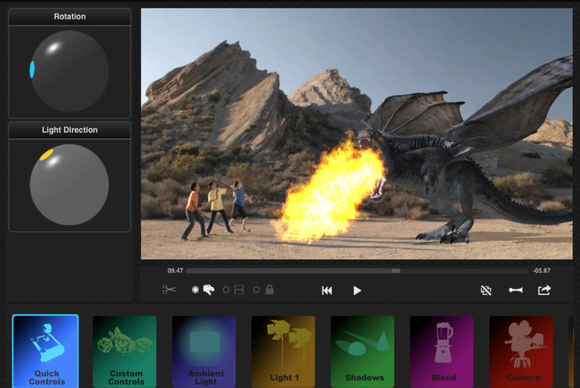Open the Light 1 tab
The width and height of the screenshot is (580, 388).
(283, 351)
